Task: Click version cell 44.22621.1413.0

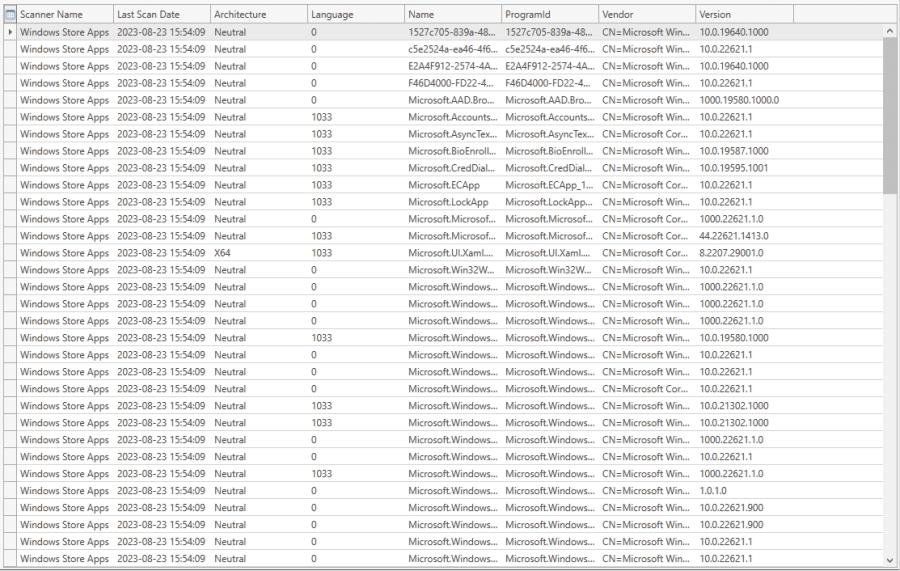Action: click(744, 236)
